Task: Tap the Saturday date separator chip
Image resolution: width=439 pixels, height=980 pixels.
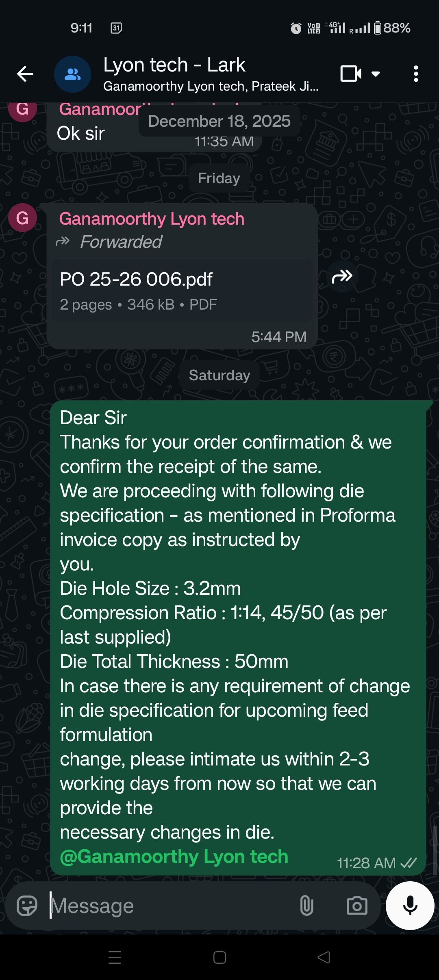Action: [219, 375]
